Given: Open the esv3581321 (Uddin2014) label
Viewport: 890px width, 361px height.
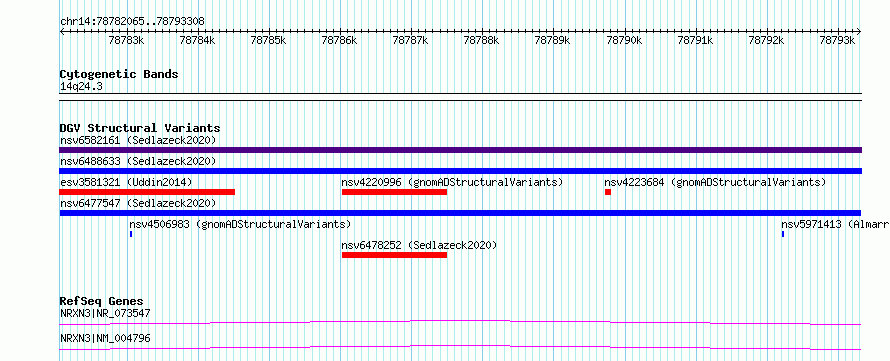Looking at the screenshot, I should point(126,182).
